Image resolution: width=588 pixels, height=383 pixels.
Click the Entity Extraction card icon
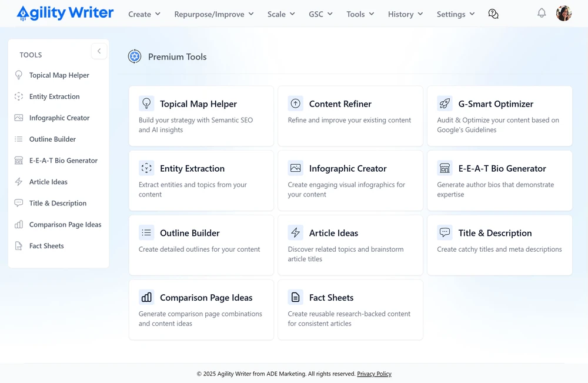click(146, 168)
